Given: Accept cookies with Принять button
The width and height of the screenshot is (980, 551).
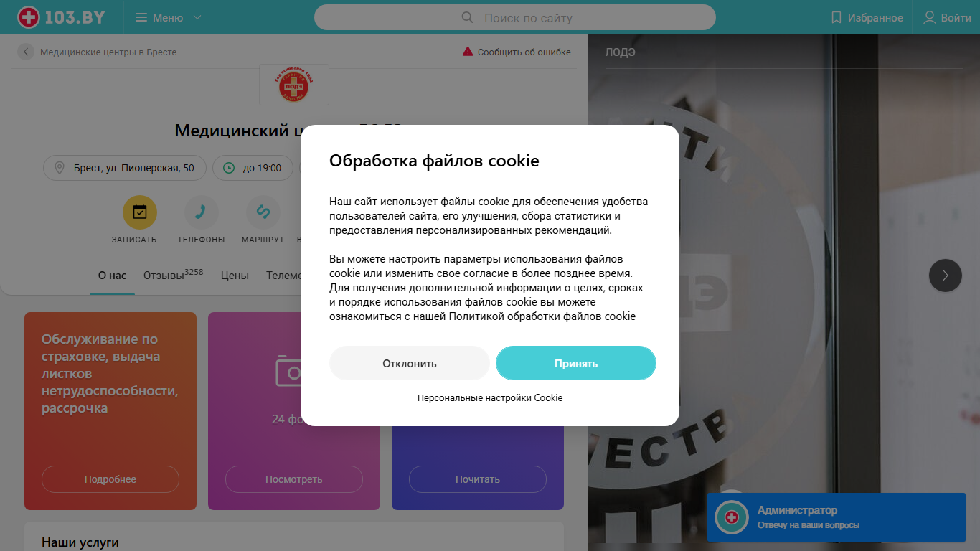Looking at the screenshot, I should [576, 363].
